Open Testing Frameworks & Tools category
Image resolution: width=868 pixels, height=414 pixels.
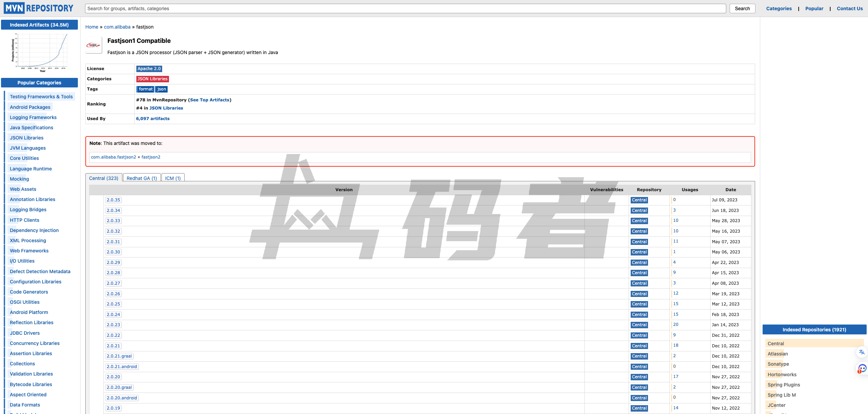41,97
